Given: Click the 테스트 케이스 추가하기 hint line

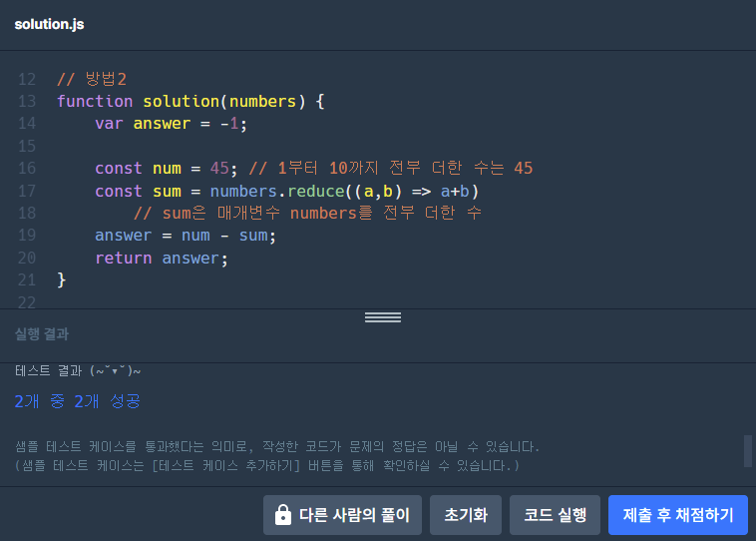Looking at the screenshot, I should (x=267, y=466).
